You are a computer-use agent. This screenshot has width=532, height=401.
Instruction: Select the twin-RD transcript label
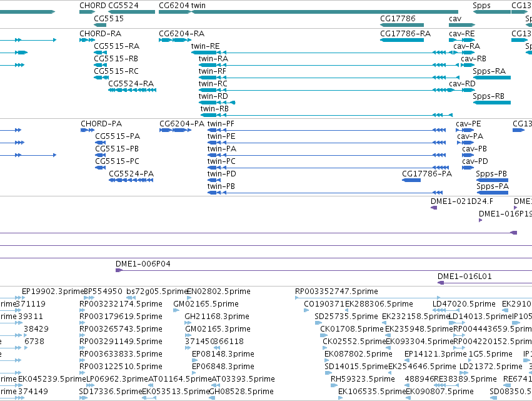(213, 96)
